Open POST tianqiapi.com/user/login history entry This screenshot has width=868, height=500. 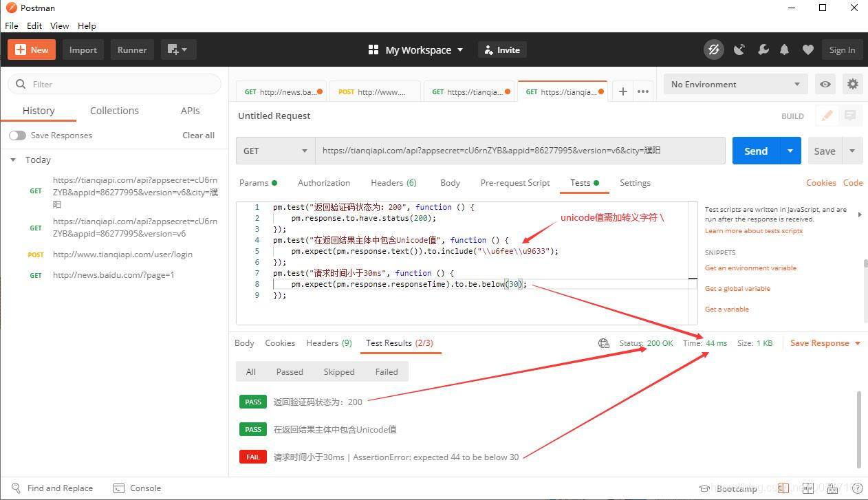point(122,254)
